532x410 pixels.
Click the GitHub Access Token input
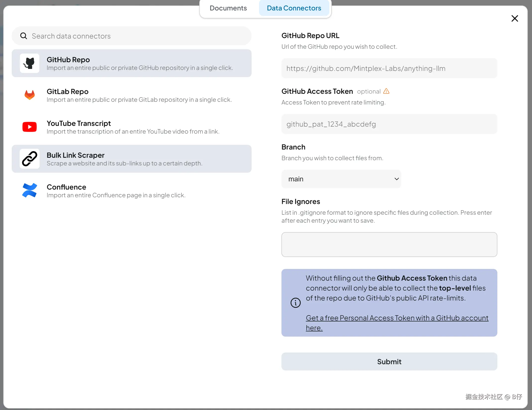[x=389, y=124]
